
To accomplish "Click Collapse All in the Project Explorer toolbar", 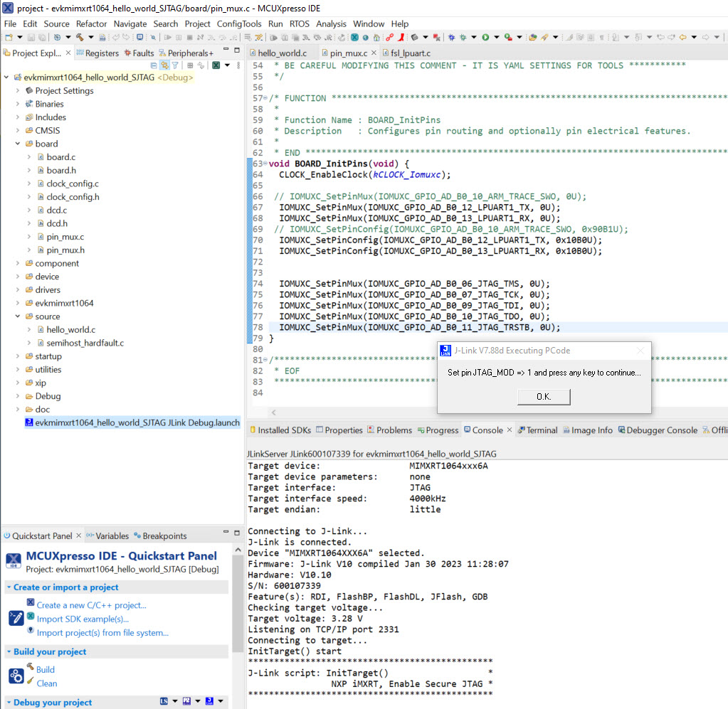I will [x=154, y=65].
